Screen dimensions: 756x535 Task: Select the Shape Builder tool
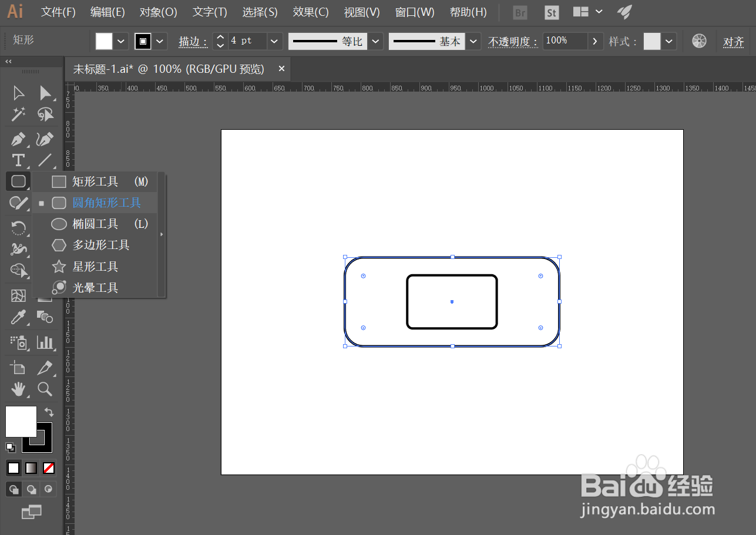click(x=19, y=270)
